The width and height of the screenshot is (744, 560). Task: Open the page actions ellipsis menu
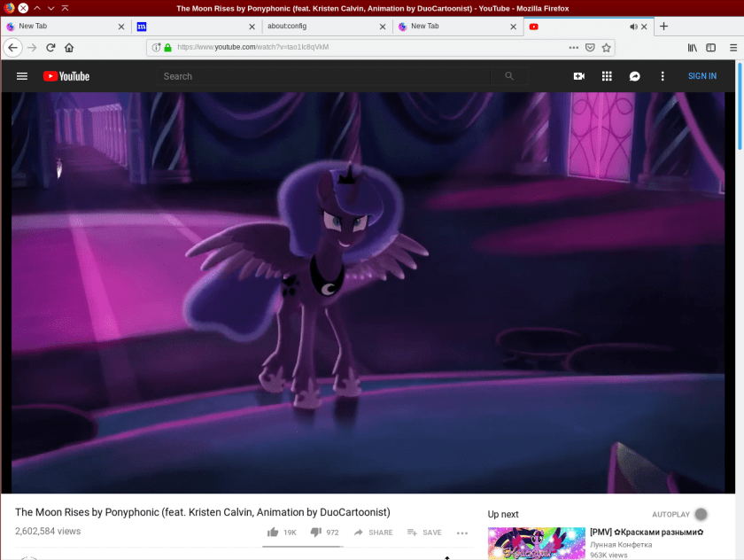(574, 48)
